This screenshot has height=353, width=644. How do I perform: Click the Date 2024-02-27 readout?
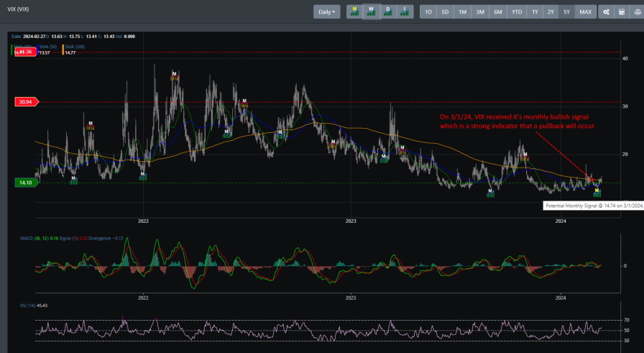coord(27,37)
